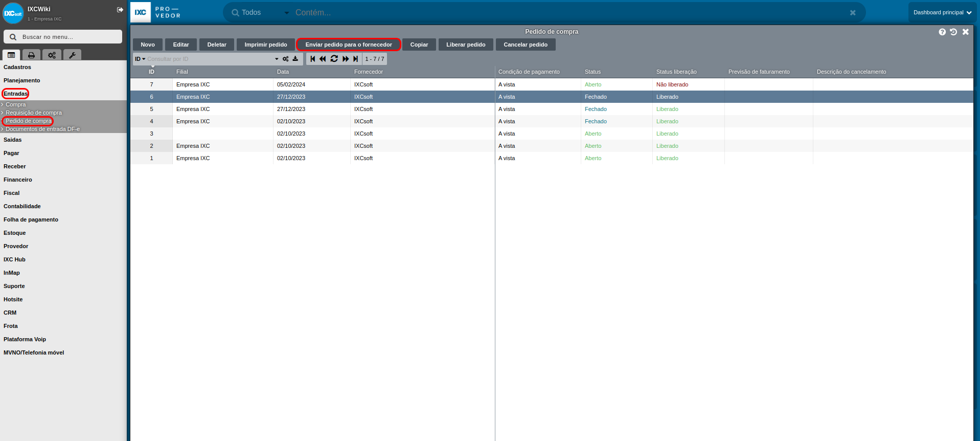This screenshot has height=441, width=980.
Task: Open the Planejamento menu
Action: pos(22,80)
